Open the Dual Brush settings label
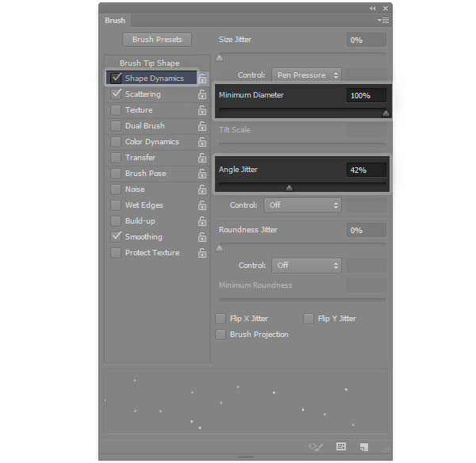The height and width of the screenshot is (463, 476). [x=145, y=125]
